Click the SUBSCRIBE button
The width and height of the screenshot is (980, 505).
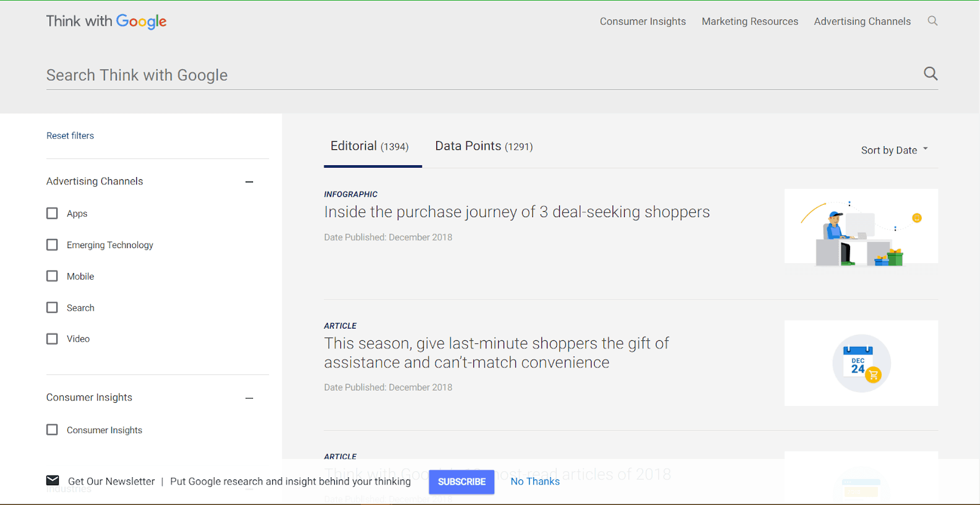[462, 481]
